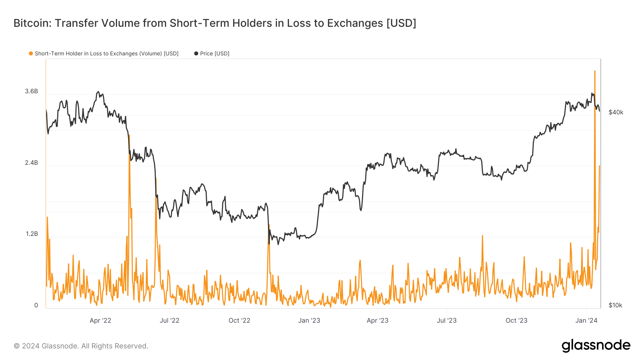Image resolution: width=644 pixels, height=362 pixels.
Task: Click the black Price legend dot
Action: tap(196, 54)
